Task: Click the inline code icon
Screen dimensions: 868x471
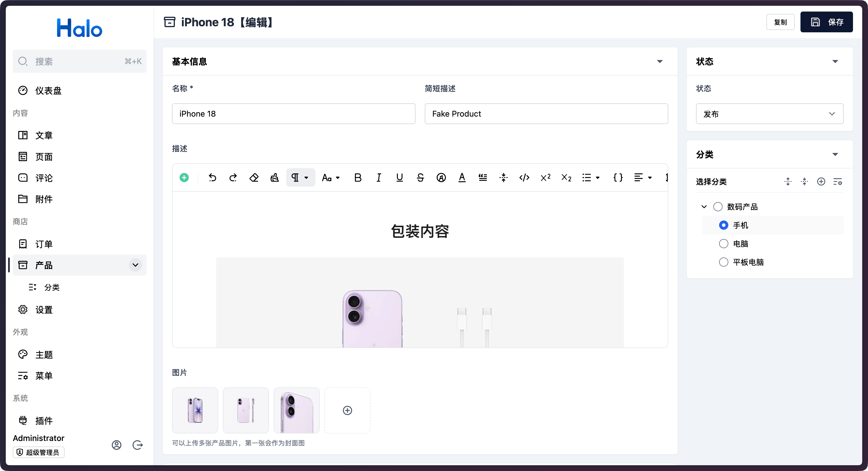Action: tap(524, 177)
